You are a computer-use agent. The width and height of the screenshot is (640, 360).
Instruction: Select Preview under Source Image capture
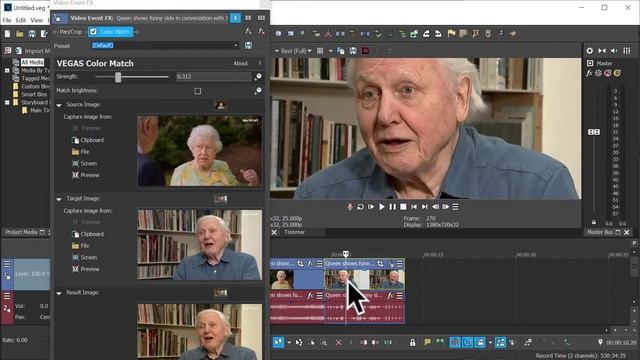click(86, 175)
